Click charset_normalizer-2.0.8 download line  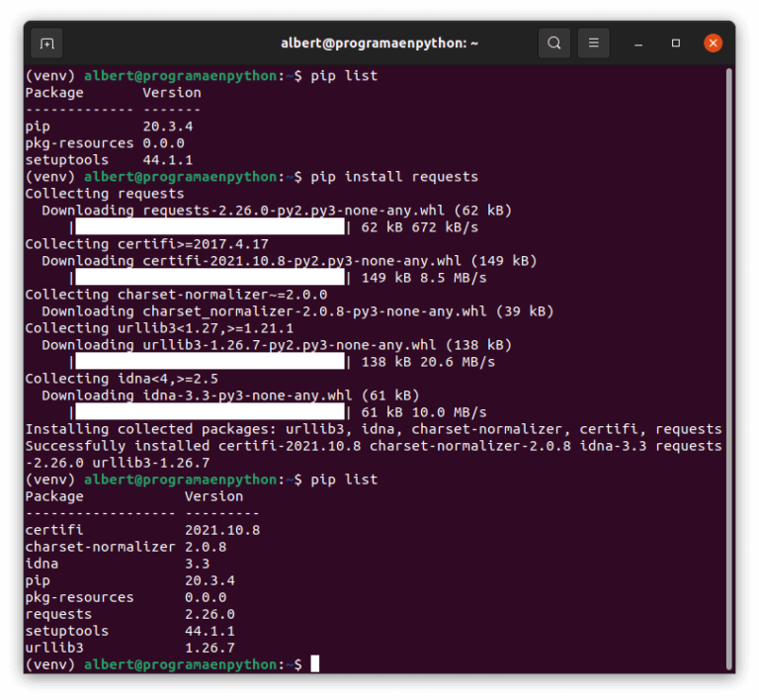[x=297, y=311]
